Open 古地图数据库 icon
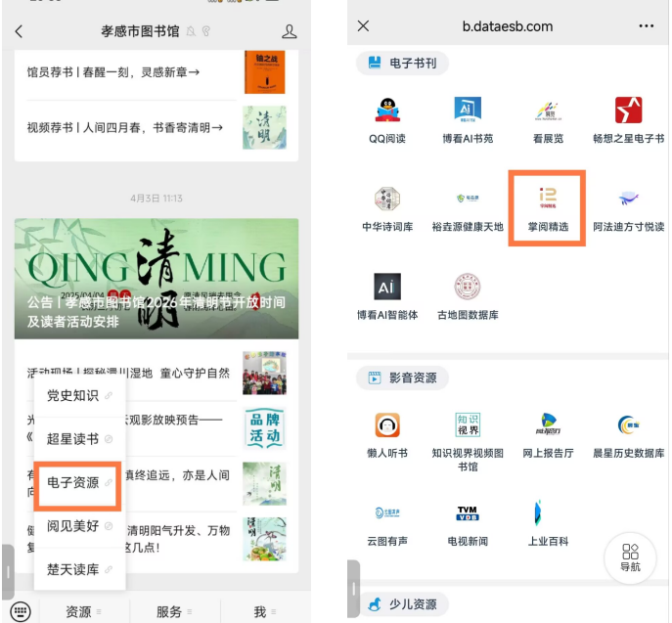672x623 pixels. (x=468, y=288)
